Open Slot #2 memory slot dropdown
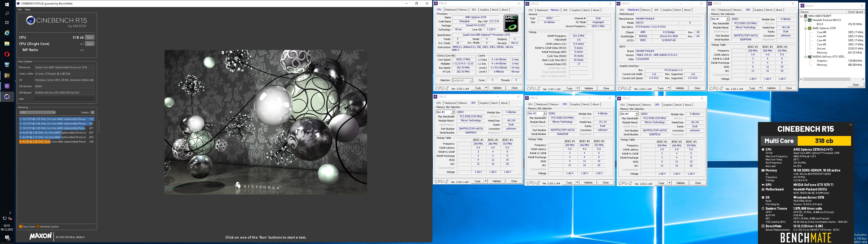Image resolution: width=868 pixels, height=244 pixels. tap(453, 112)
